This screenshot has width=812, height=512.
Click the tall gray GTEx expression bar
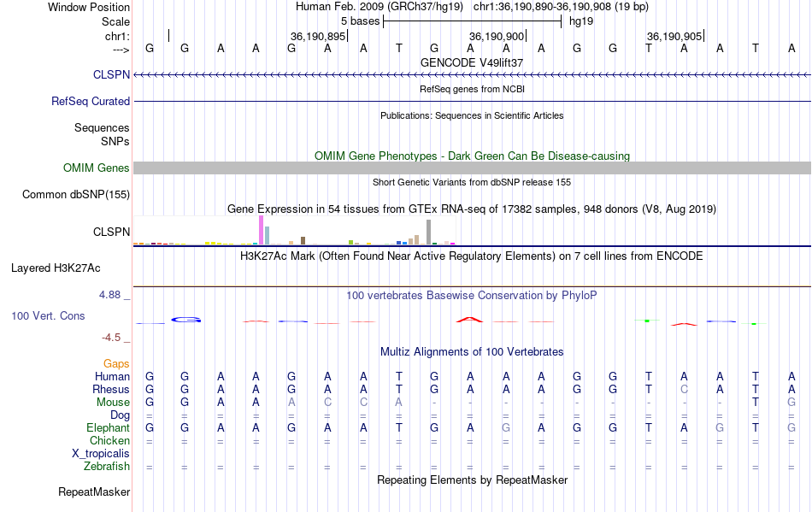pyautogui.click(x=429, y=232)
